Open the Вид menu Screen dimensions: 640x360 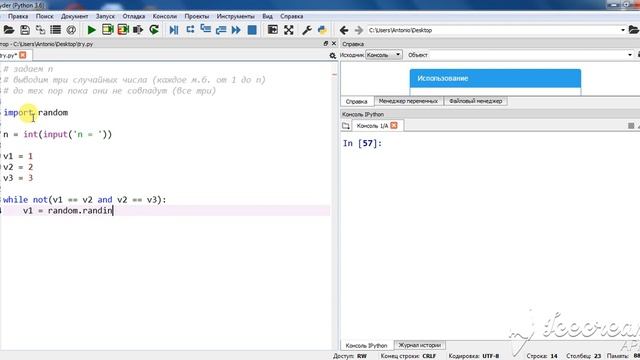coord(267,16)
